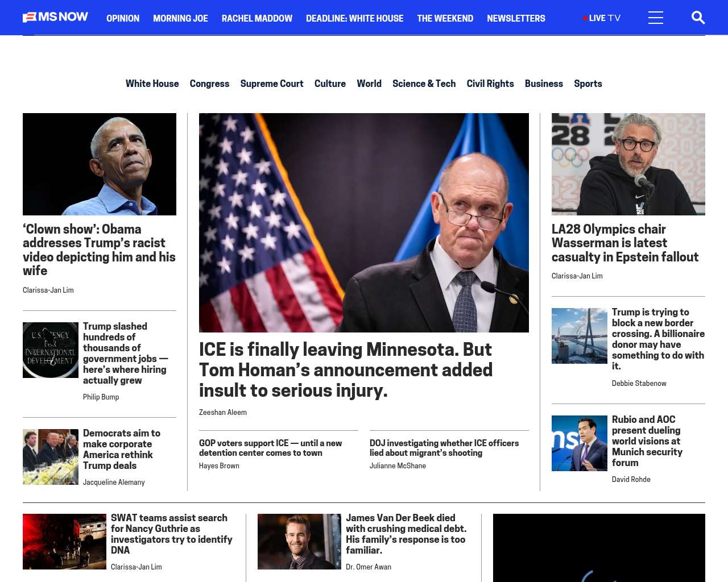Image resolution: width=728 pixels, height=582 pixels.
Task: Open the Newsletters nav link
Action: point(516,18)
